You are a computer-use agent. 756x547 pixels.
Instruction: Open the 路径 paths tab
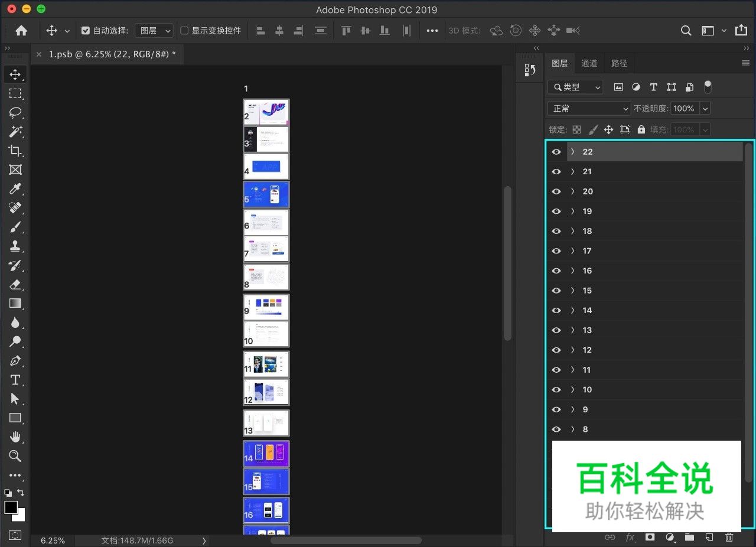(x=619, y=63)
